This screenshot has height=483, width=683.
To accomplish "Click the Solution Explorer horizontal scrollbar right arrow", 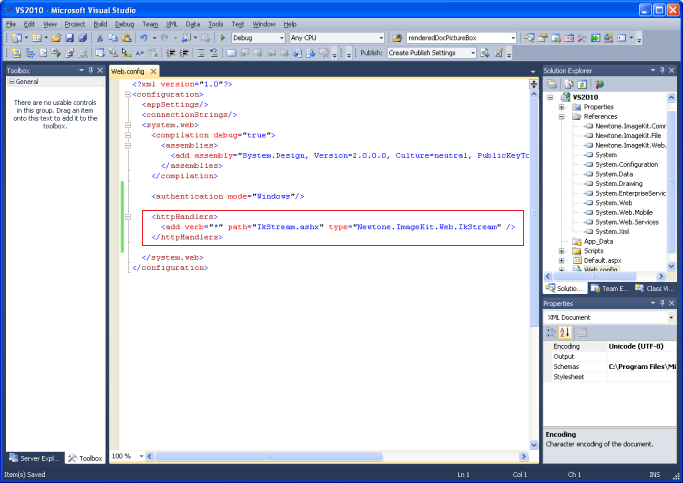I will point(661,276).
